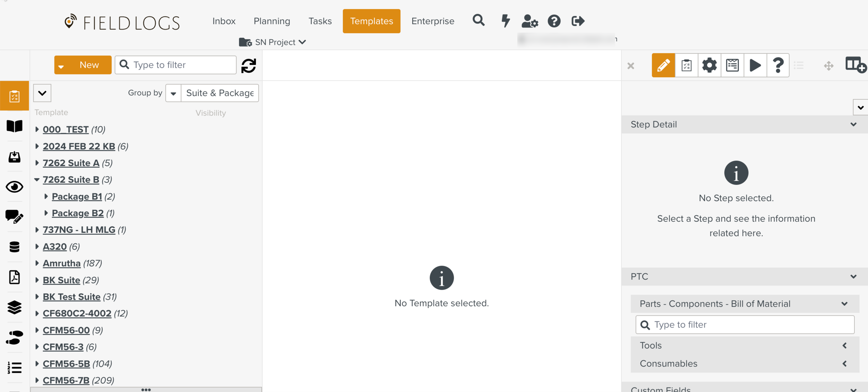
Task: Open the lightning bolt quick actions icon
Action: click(x=506, y=21)
